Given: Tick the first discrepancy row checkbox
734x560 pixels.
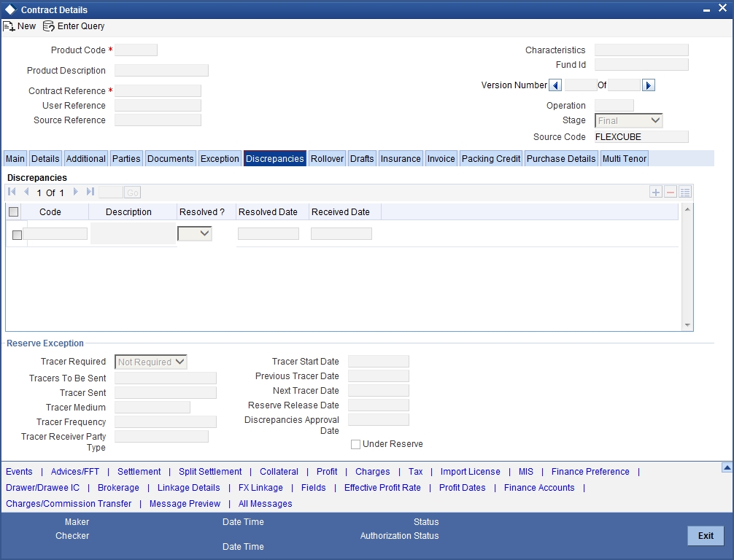Looking at the screenshot, I should (x=17, y=235).
